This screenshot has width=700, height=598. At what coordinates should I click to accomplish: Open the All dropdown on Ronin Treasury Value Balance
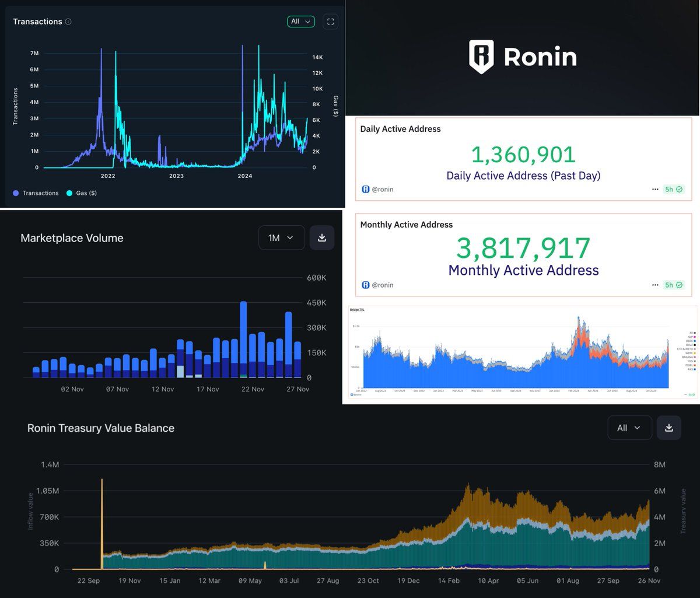pyautogui.click(x=629, y=428)
